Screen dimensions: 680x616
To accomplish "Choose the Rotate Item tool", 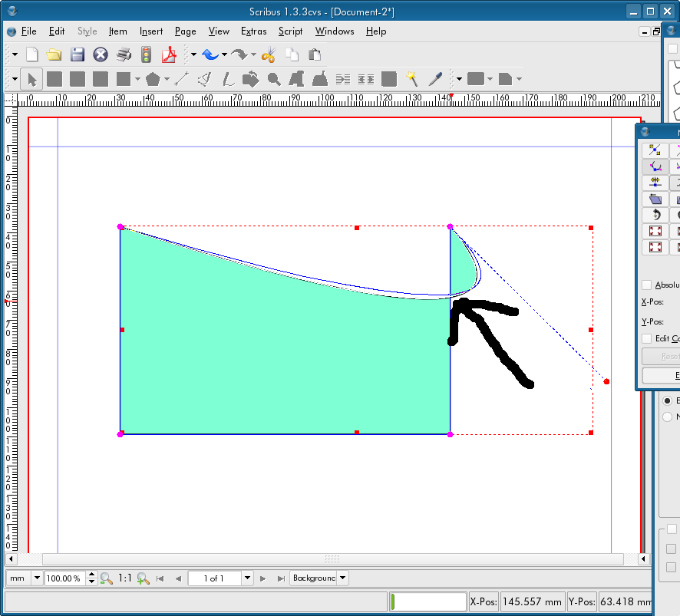I will pyautogui.click(x=250, y=79).
